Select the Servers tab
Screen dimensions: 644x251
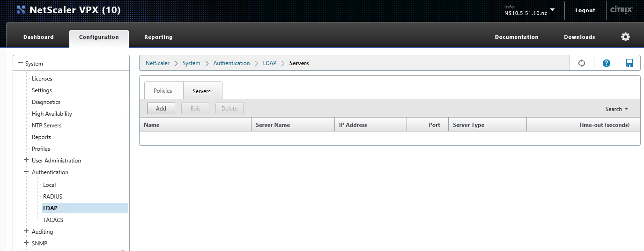pyautogui.click(x=202, y=91)
